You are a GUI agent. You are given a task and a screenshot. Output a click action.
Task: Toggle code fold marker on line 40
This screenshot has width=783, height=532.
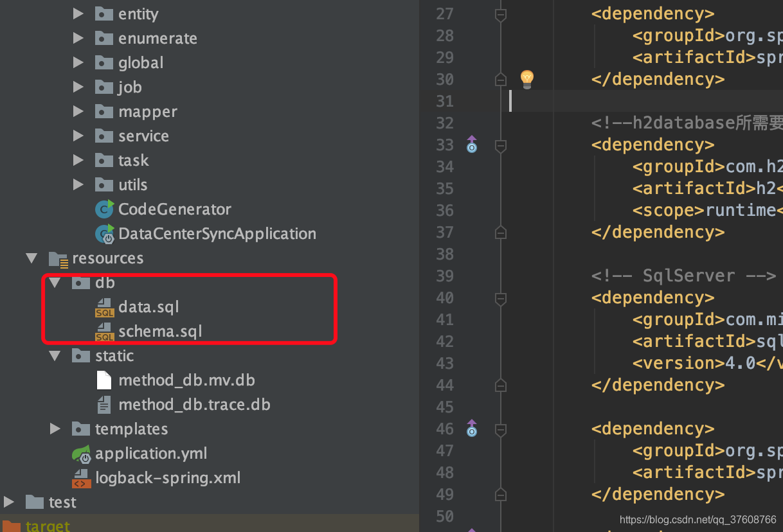tap(501, 298)
